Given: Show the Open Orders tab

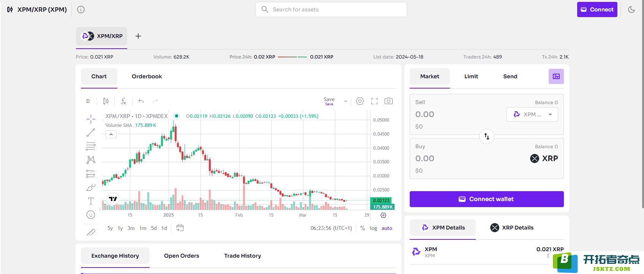Looking at the screenshot, I should pyautogui.click(x=182, y=256).
